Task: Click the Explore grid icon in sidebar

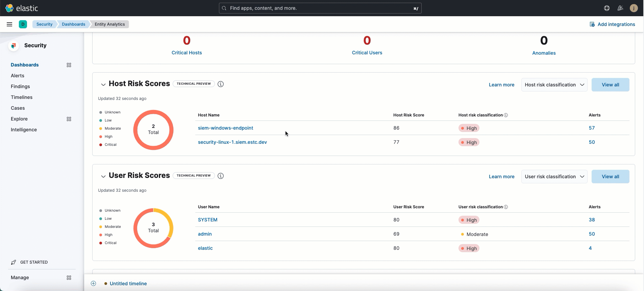Action: click(69, 119)
